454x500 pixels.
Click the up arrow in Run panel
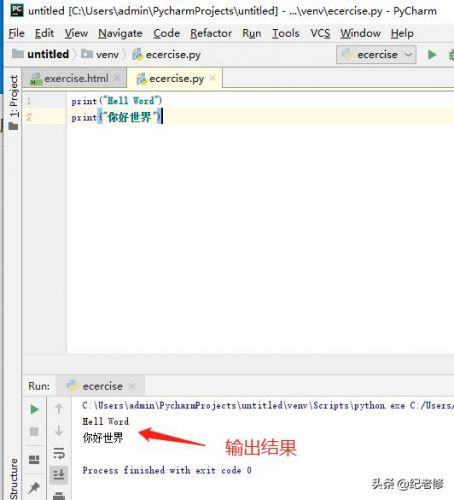pyautogui.click(x=59, y=408)
